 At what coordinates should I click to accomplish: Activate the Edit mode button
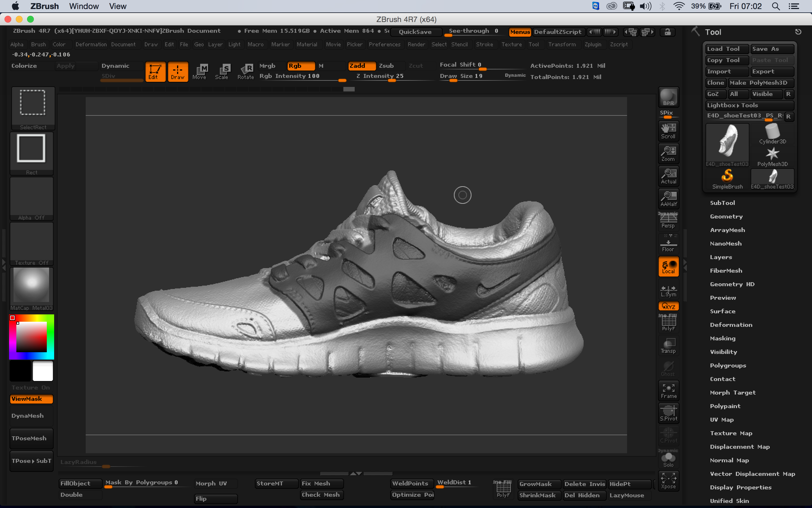pyautogui.click(x=155, y=72)
